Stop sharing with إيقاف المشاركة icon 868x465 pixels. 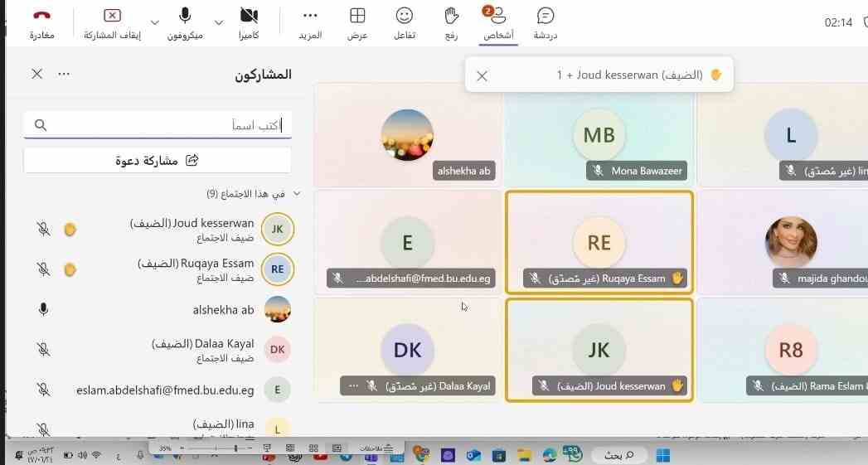[113, 16]
